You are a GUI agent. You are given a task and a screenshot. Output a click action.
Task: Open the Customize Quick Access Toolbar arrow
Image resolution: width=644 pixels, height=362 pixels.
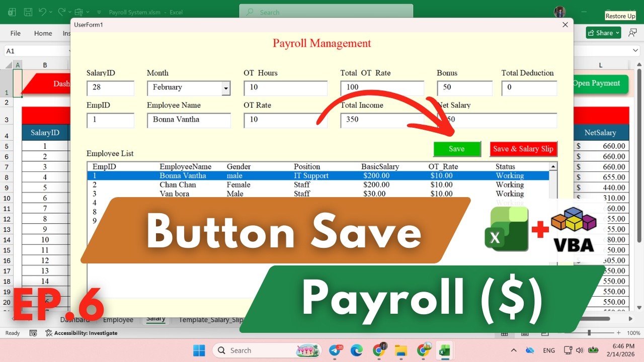tap(98, 12)
